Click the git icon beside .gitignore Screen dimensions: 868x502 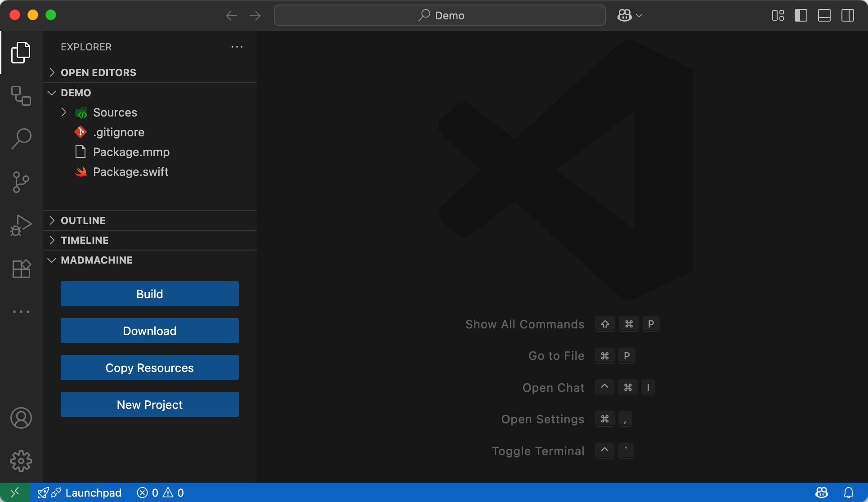pyautogui.click(x=81, y=132)
